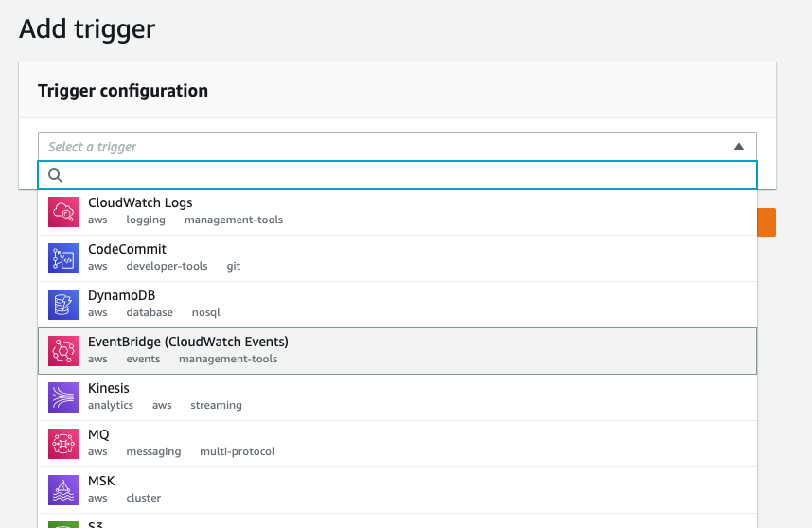812x528 pixels.
Task: Focus the trigger search input field
Action: point(397,175)
